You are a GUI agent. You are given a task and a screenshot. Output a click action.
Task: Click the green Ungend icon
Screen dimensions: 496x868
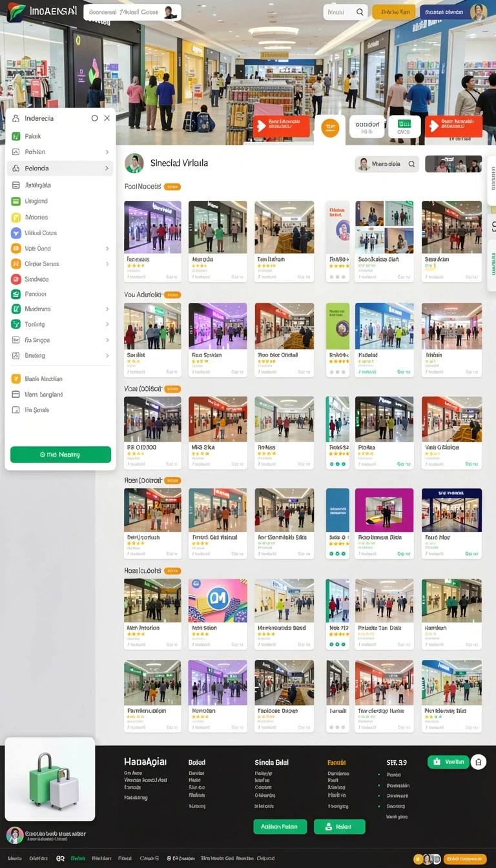[x=16, y=201]
